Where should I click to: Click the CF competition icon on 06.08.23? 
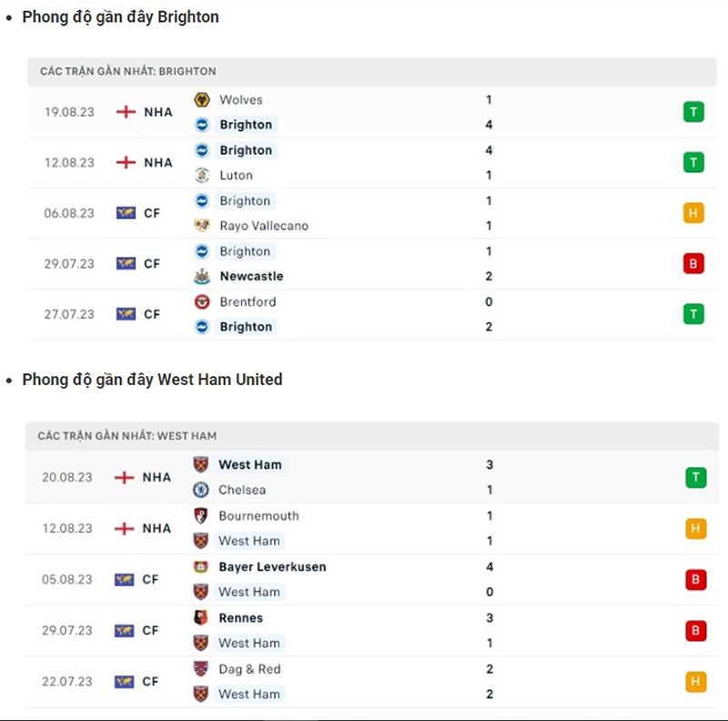126,213
